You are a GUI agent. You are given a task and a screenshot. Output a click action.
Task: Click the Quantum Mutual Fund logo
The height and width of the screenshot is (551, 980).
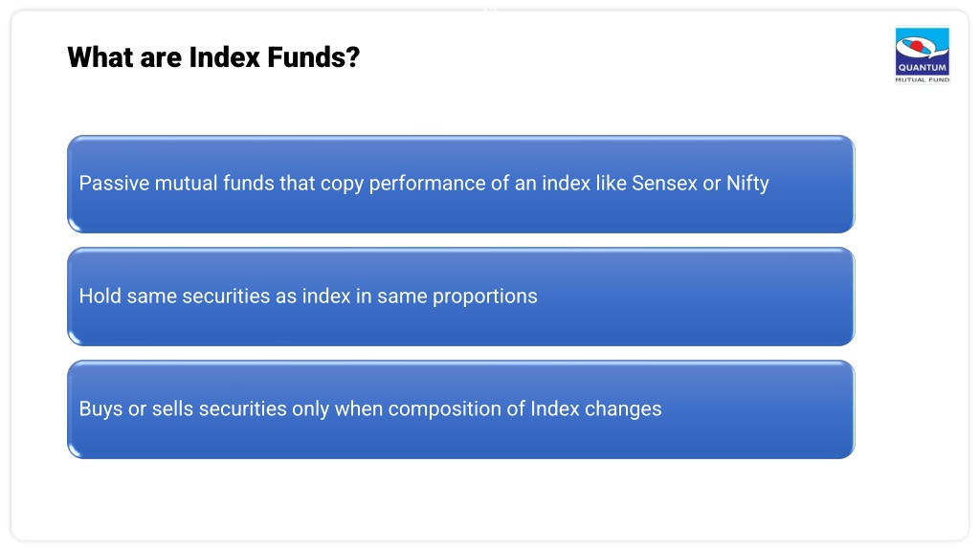(922, 55)
